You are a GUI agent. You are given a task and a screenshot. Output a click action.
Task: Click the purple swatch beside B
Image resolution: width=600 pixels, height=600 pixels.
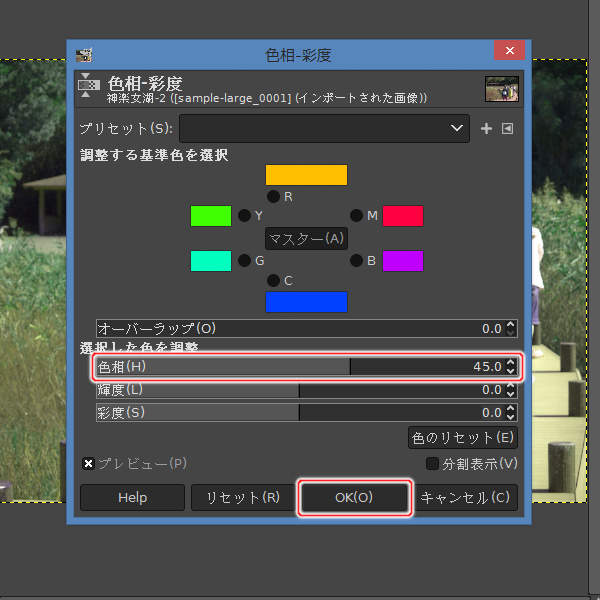coord(403,261)
